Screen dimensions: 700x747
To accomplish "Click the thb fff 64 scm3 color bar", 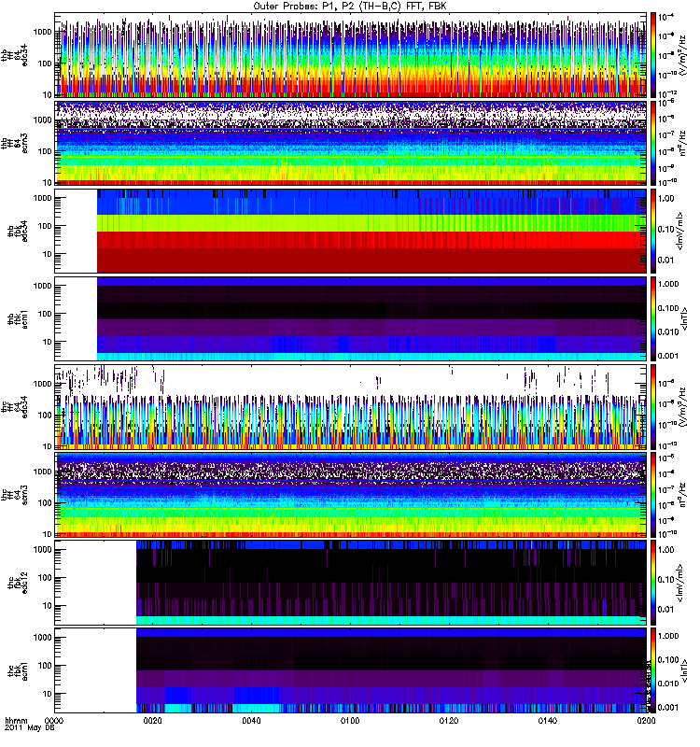I will (652, 143).
